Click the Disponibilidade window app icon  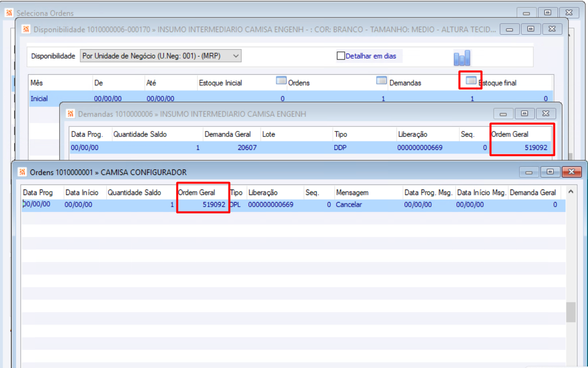point(26,29)
